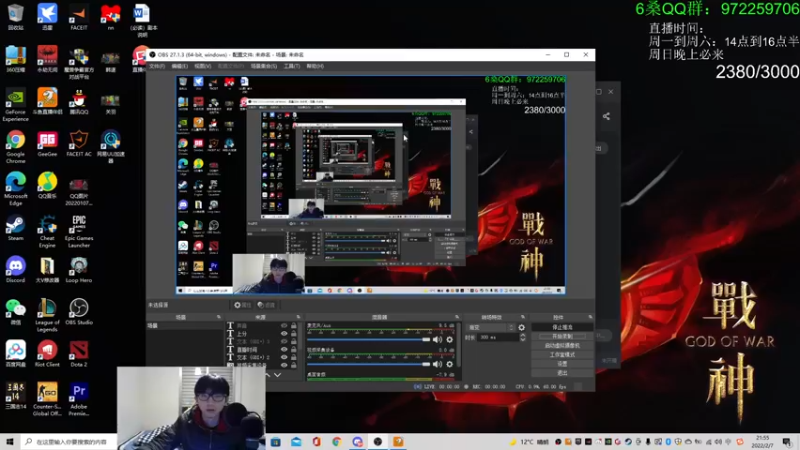This screenshot has width=800, height=450.
Task: Toggle lock on the 上分 source
Action: tap(293, 334)
